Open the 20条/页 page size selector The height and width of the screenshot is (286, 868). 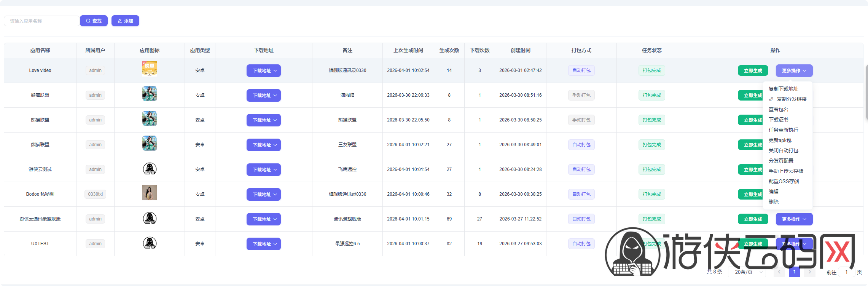747,272
